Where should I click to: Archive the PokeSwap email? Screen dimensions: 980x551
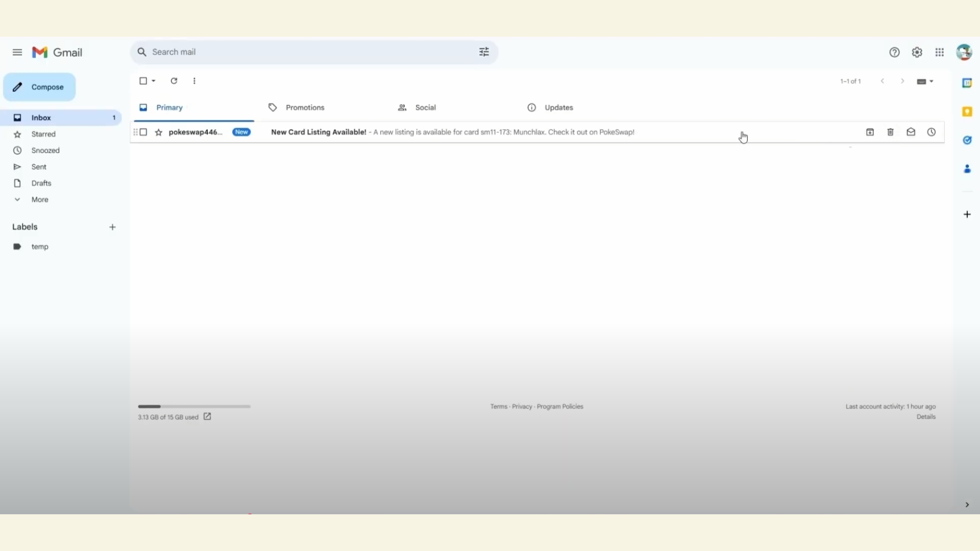pos(870,132)
